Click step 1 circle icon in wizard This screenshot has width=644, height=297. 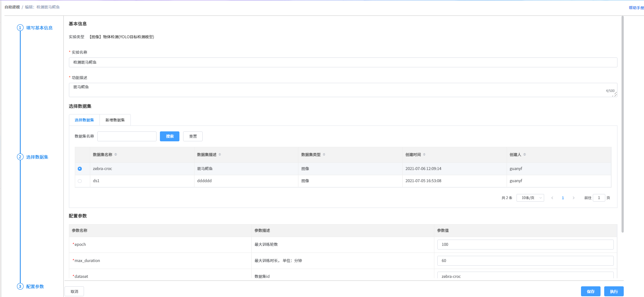click(x=20, y=28)
